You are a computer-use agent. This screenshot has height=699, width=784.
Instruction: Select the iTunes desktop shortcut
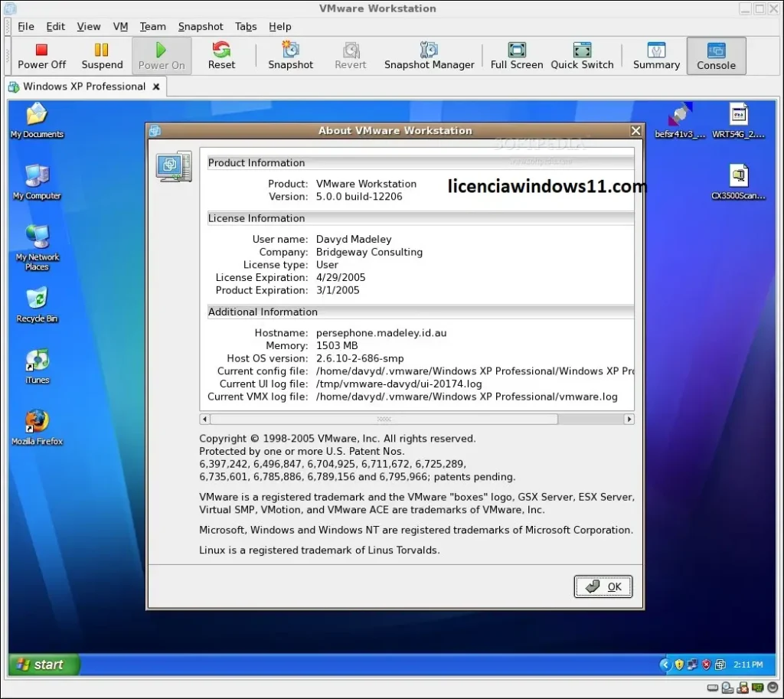click(37, 367)
